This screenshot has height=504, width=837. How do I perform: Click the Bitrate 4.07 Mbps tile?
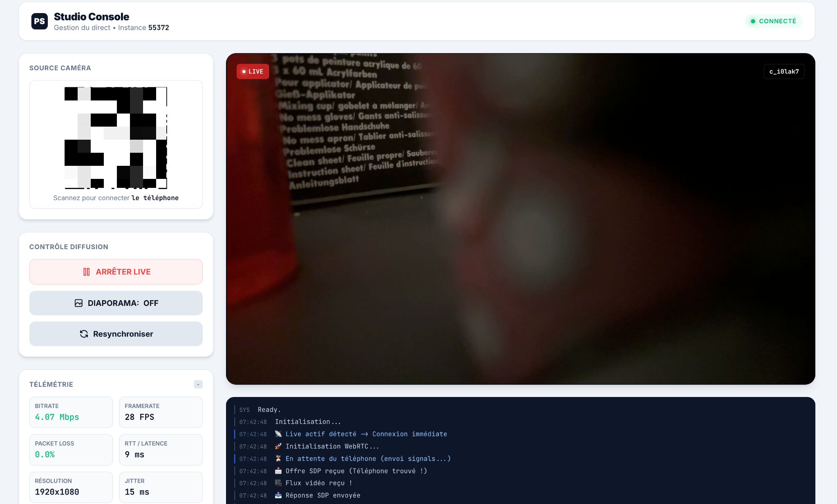[x=71, y=412]
